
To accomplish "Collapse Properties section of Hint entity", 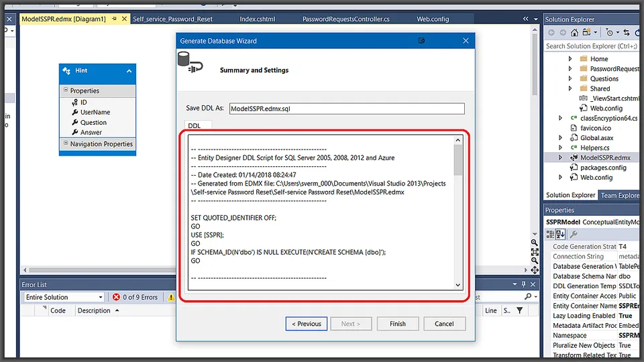I will pyautogui.click(x=66, y=90).
